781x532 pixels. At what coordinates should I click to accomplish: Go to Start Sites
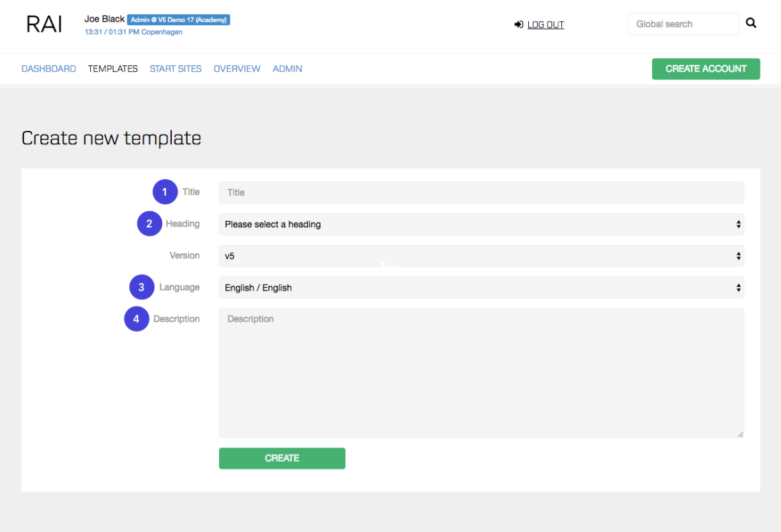point(175,69)
